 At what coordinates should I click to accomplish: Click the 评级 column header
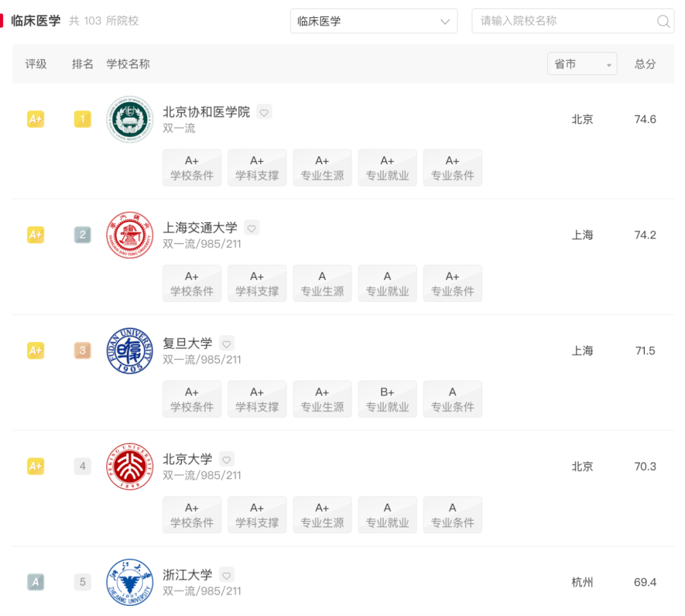[36, 64]
